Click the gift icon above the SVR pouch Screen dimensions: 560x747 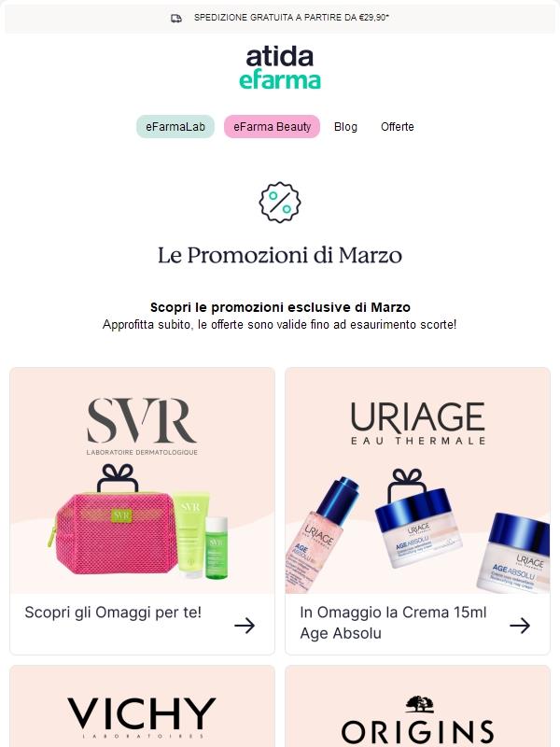[x=119, y=478]
